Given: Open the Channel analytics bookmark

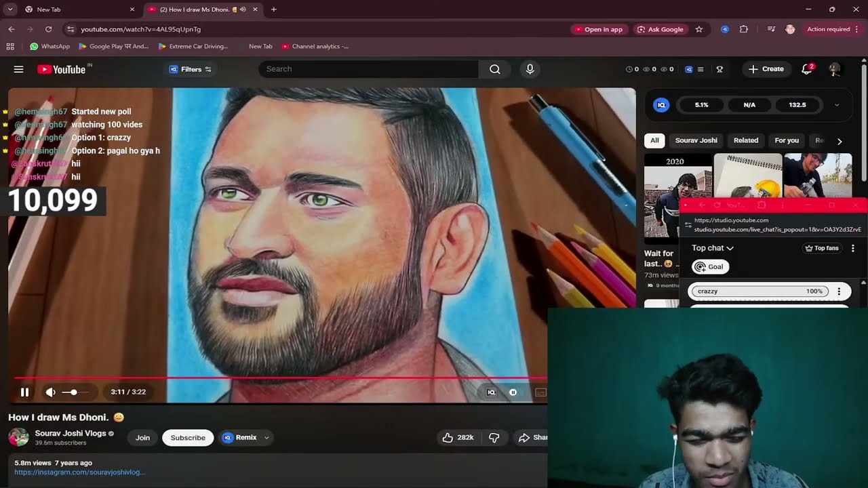Looking at the screenshot, I should (x=315, y=47).
